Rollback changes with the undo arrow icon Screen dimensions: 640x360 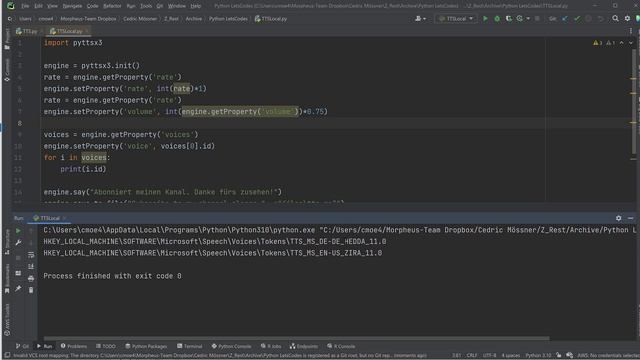(600, 19)
